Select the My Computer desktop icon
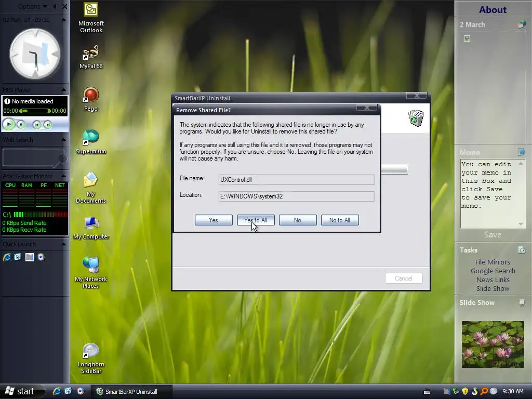 [x=91, y=228]
